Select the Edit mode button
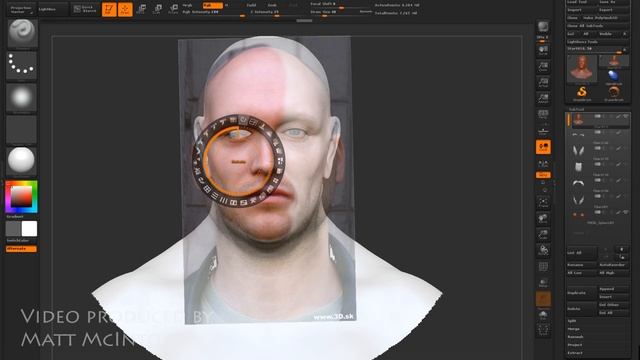The image size is (640, 360). coord(109,9)
